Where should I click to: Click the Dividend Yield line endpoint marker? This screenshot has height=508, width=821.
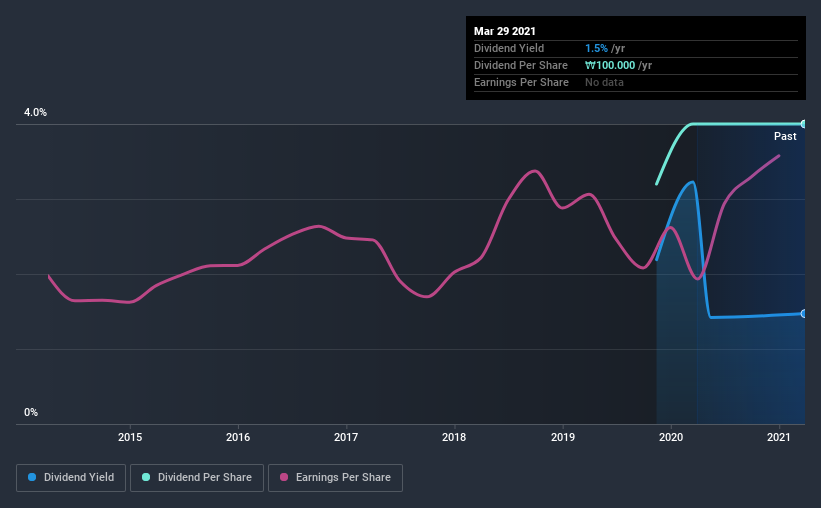click(803, 314)
